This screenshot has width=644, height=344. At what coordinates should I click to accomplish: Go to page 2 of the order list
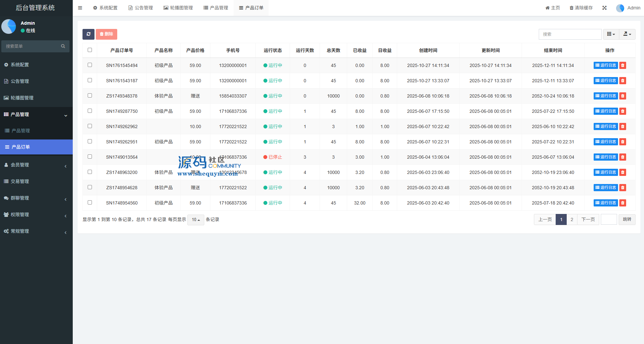point(572,219)
